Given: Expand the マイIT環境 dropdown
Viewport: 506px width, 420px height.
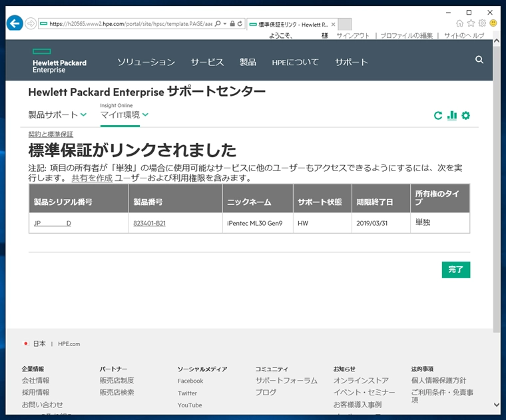Looking at the screenshot, I should coord(125,115).
